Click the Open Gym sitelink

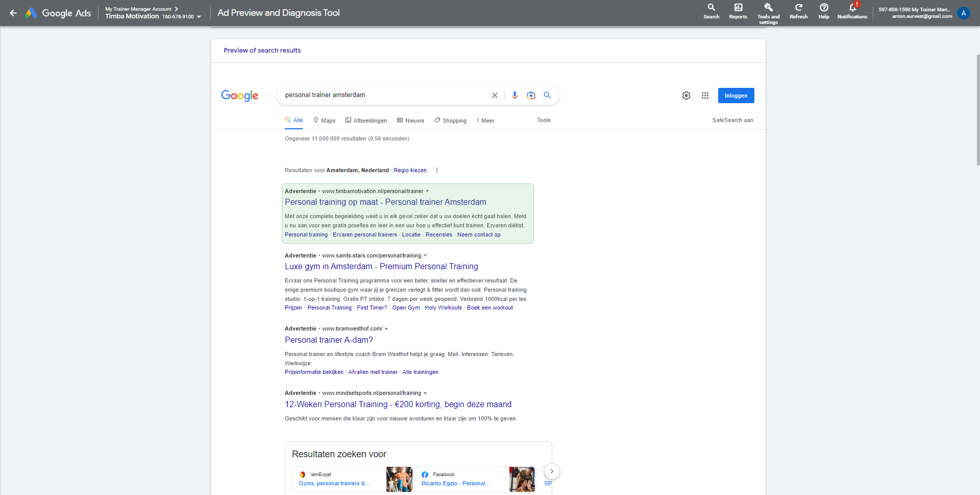[x=406, y=308]
